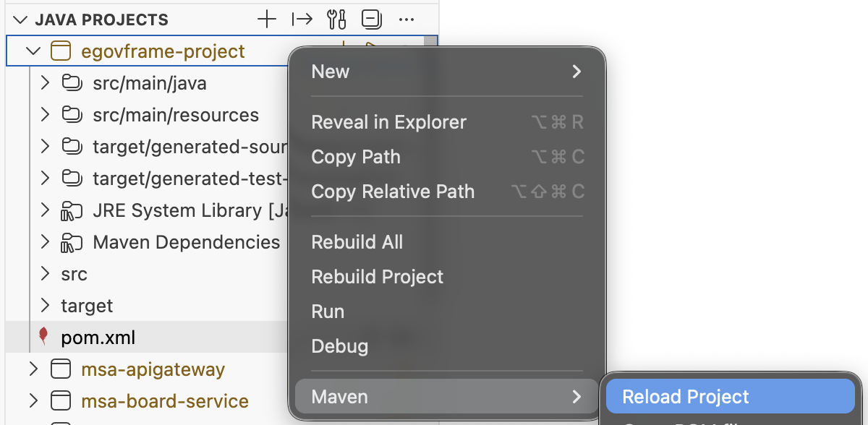Collapse all with the minus box icon
Viewport: 868px width, 425px height.
point(371,20)
